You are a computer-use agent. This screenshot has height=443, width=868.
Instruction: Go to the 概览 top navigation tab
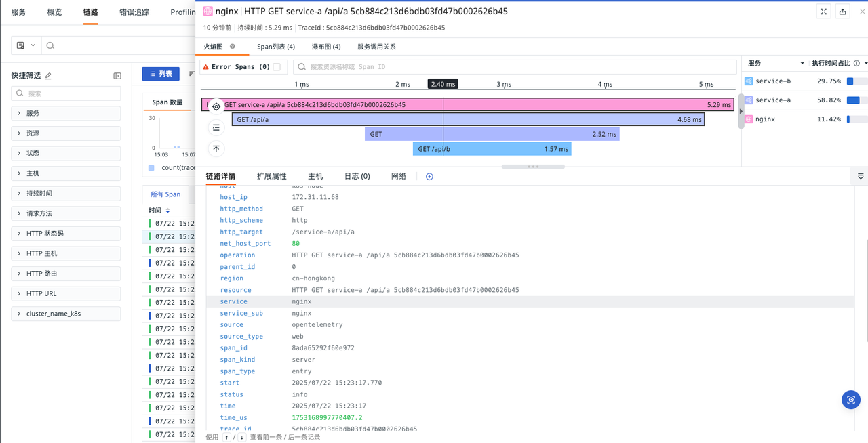click(55, 12)
